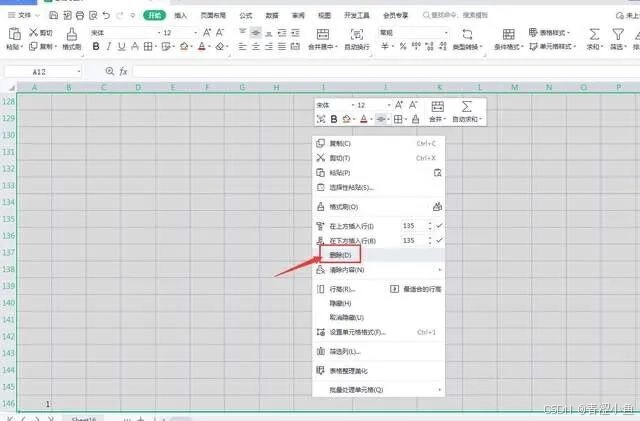This screenshot has height=421, width=640.
Task: Apply the ribbon red font color
Action: coord(201,47)
